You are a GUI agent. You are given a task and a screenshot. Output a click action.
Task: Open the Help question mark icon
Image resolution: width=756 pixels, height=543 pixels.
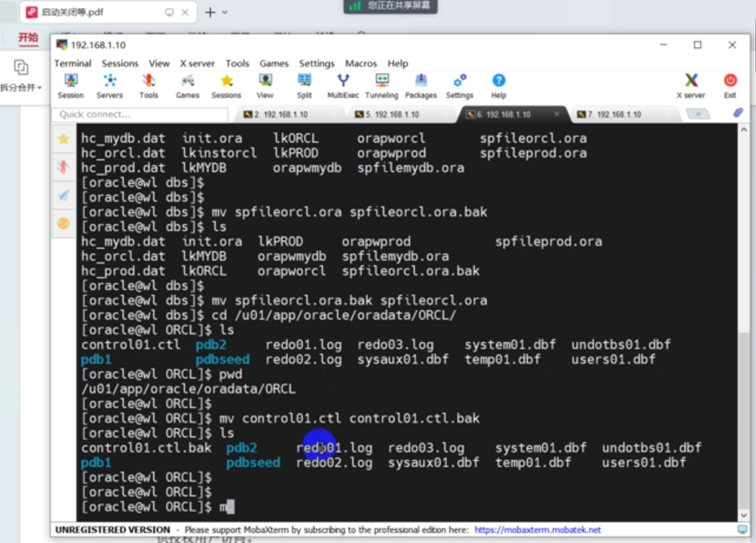coord(499,86)
